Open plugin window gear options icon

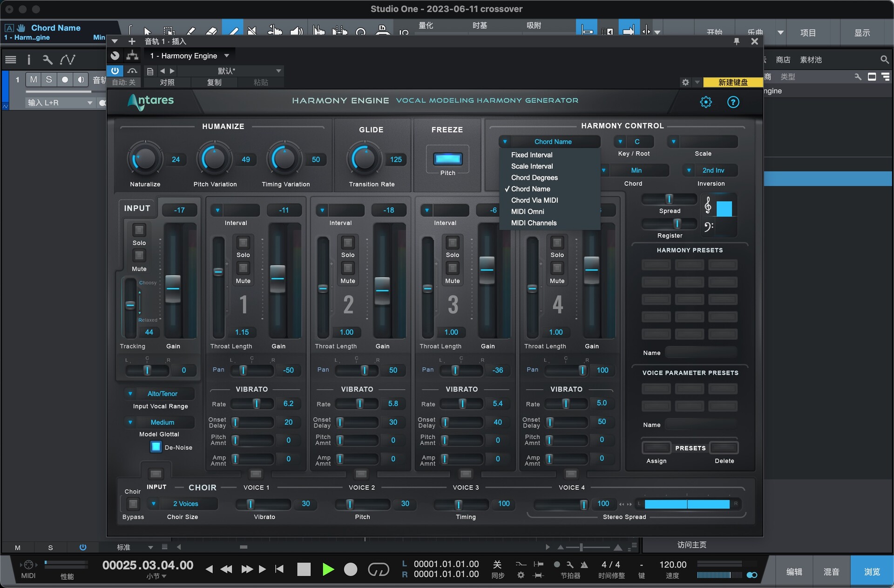[x=685, y=82]
